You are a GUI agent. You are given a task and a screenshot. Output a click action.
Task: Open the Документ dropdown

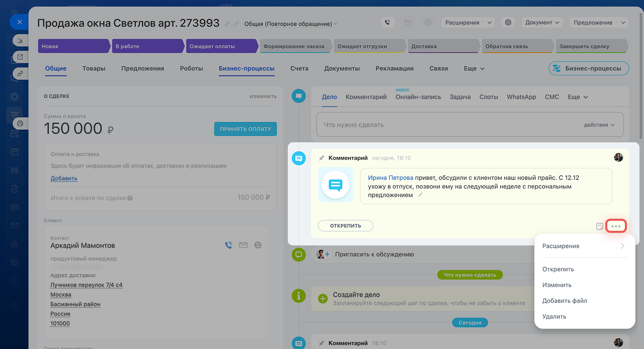point(542,23)
